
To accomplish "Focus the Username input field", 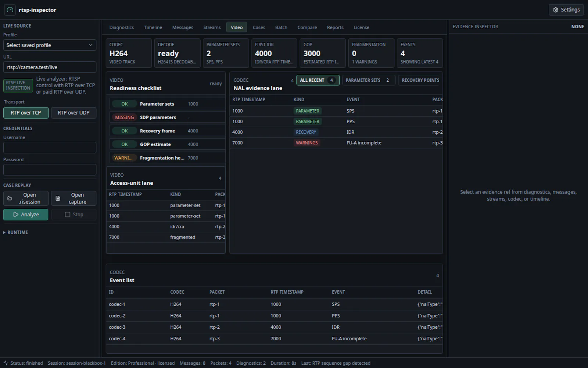I will 50,148.
